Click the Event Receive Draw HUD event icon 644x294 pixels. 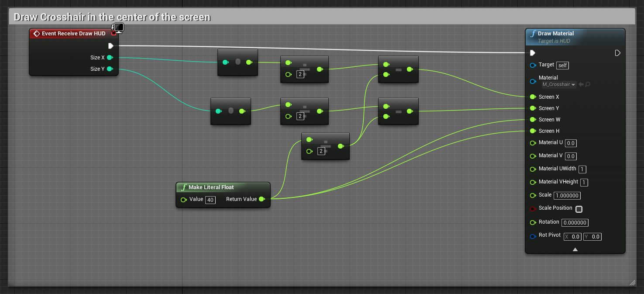(x=37, y=34)
